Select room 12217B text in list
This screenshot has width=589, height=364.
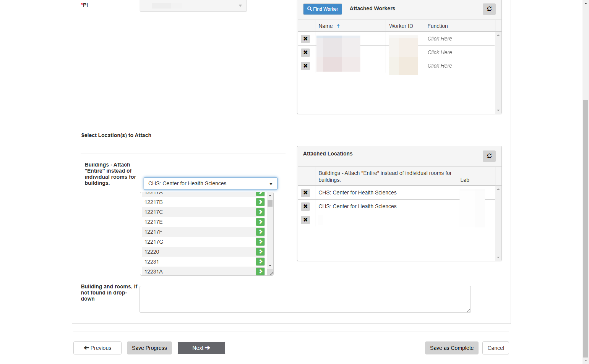point(154,202)
